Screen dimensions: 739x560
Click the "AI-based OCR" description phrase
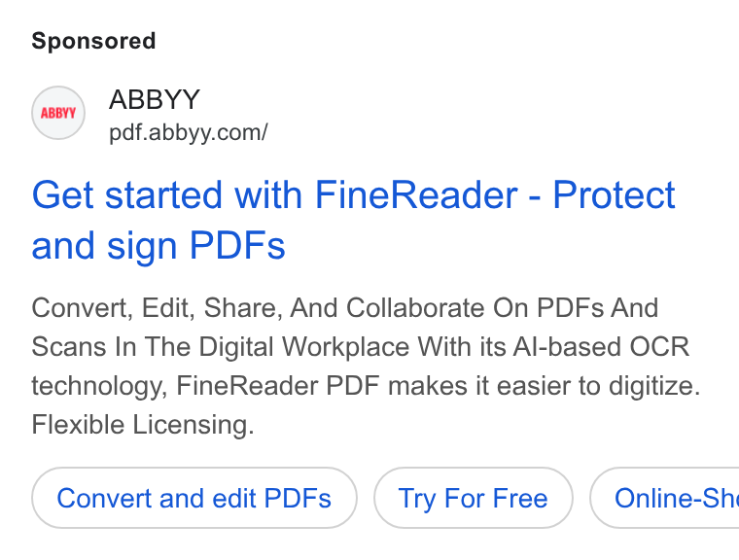coord(601,347)
